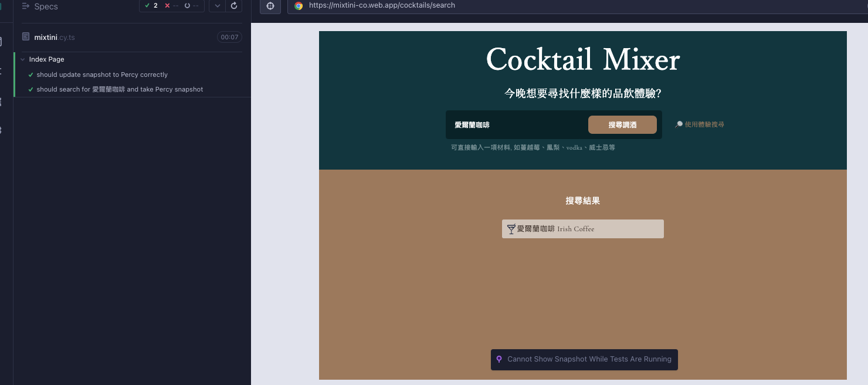Screen dimensions: 868x385
Task: Rerun all tests with the reload icon
Action: pos(234,6)
